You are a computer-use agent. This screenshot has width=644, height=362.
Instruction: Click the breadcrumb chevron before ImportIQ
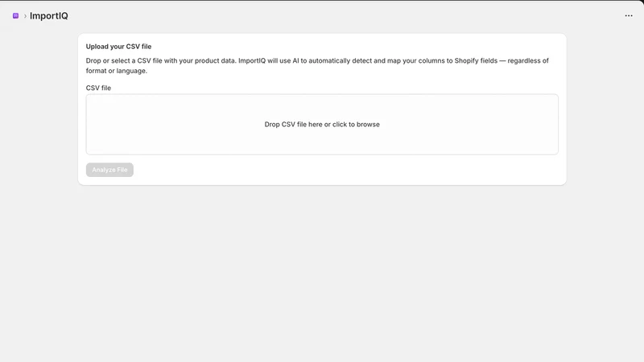point(25,16)
